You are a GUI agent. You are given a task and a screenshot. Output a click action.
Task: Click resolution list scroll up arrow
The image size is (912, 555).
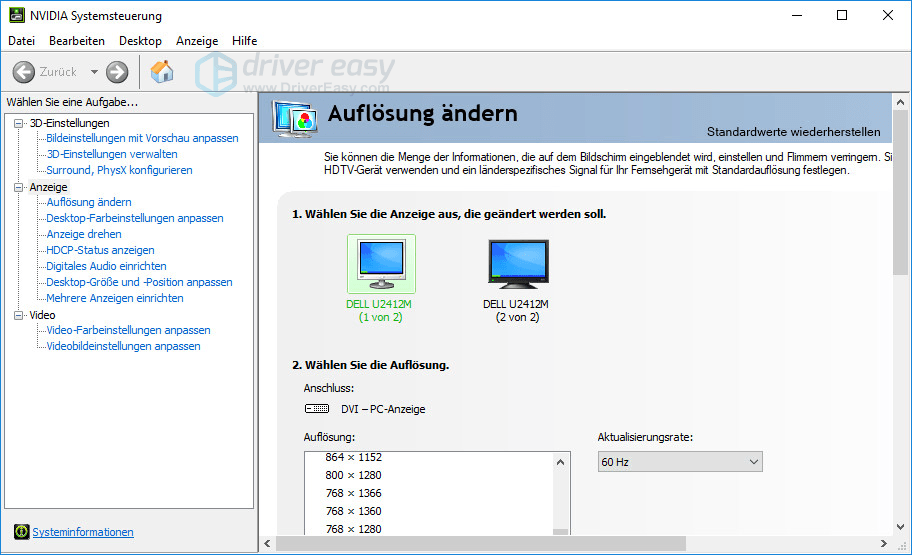pos(561,462)
